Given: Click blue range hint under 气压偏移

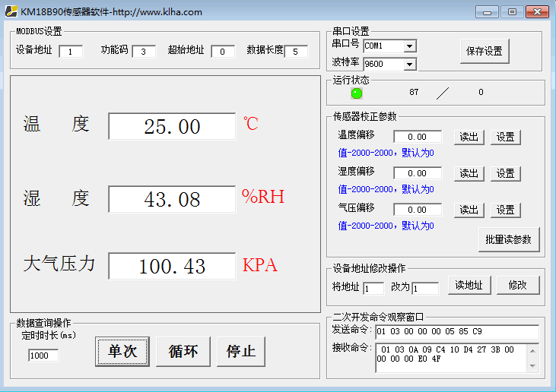Looking at the screenshot, I should 386,226.
